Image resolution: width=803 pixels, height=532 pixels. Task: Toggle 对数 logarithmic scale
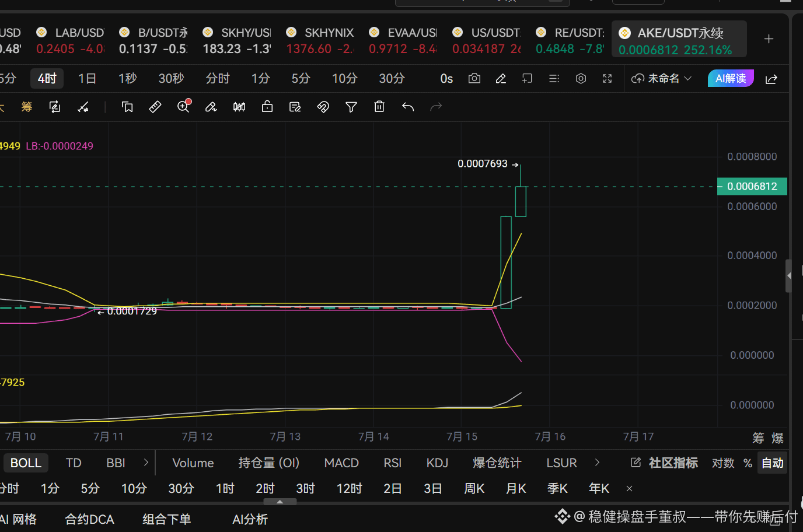[x=723, y=463]
